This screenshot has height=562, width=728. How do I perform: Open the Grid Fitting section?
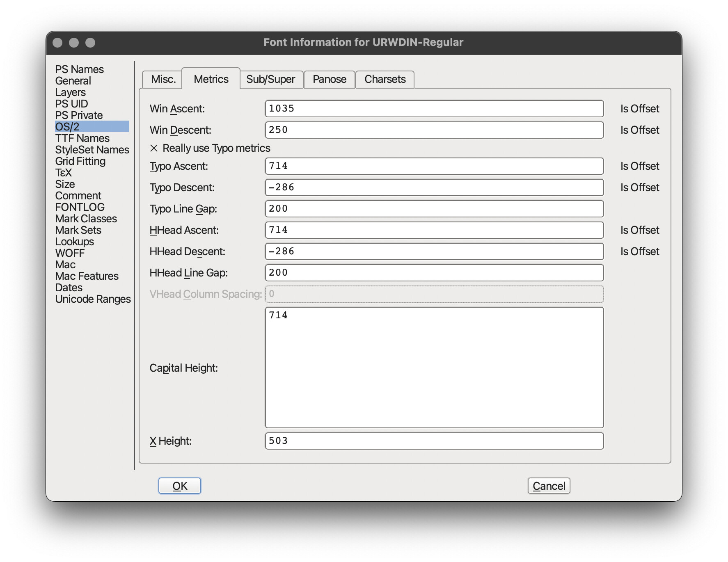[x=80, y=161]
